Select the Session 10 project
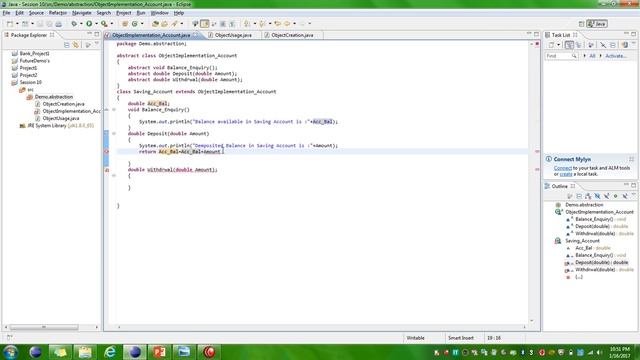The image size is (640, 360). (31, 82)
